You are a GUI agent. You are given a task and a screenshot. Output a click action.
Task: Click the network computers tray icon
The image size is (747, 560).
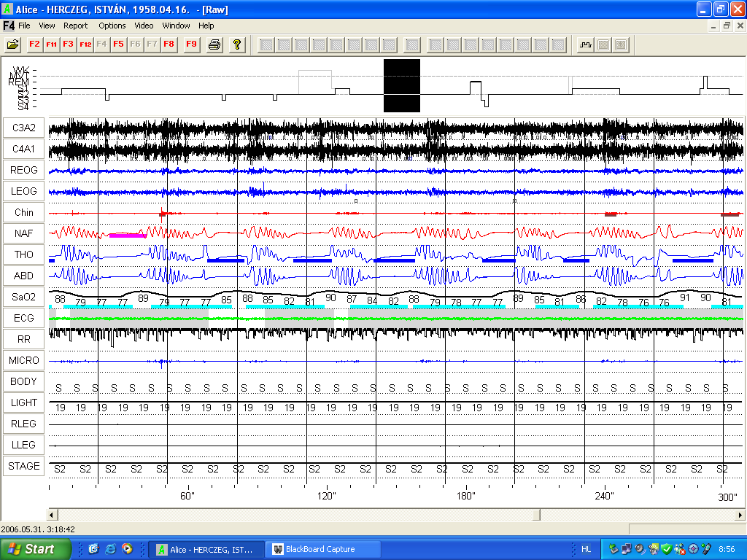tap(627, 549)
